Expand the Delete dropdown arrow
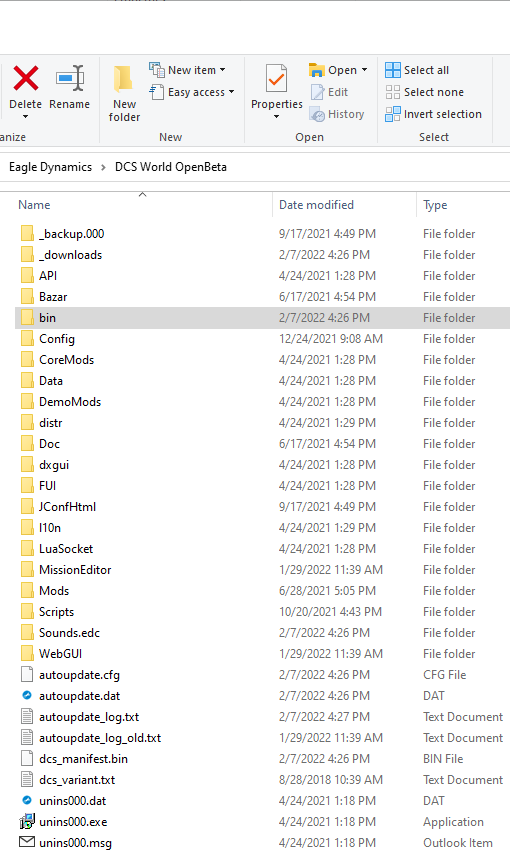This screenshot has height=864, width=510. coord(25,117)
